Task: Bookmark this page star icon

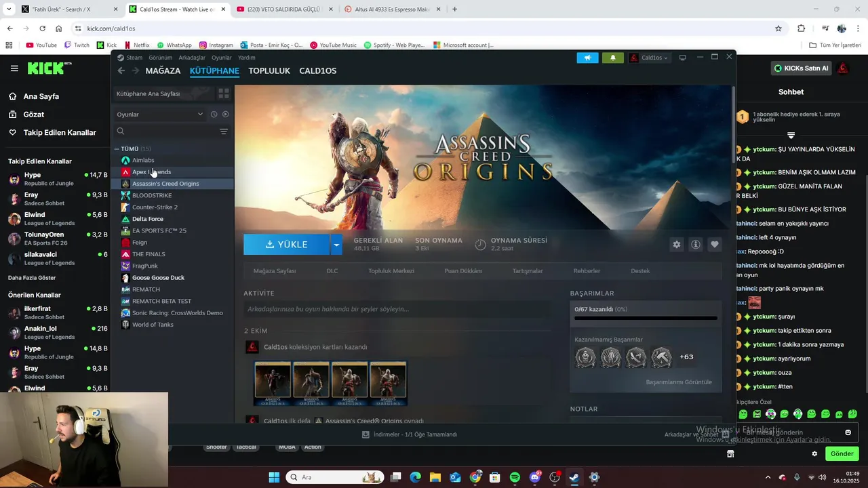Action: (x=778, y=28)
